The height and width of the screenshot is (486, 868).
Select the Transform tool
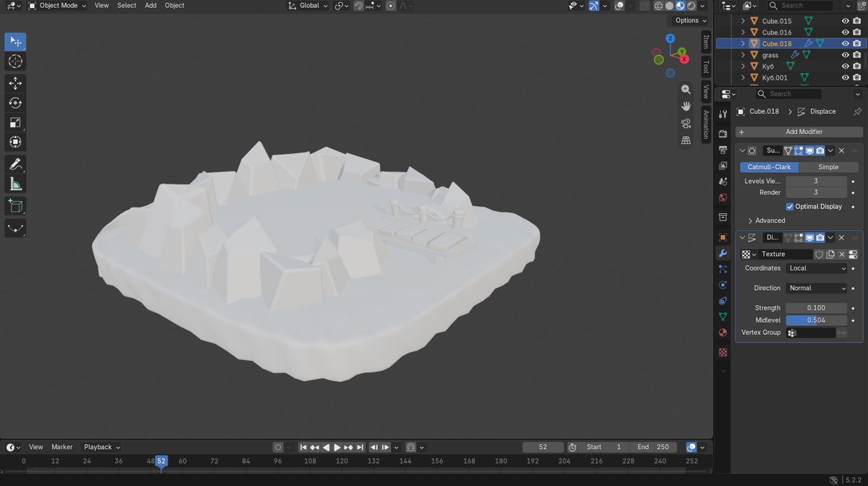coord(15,142)
